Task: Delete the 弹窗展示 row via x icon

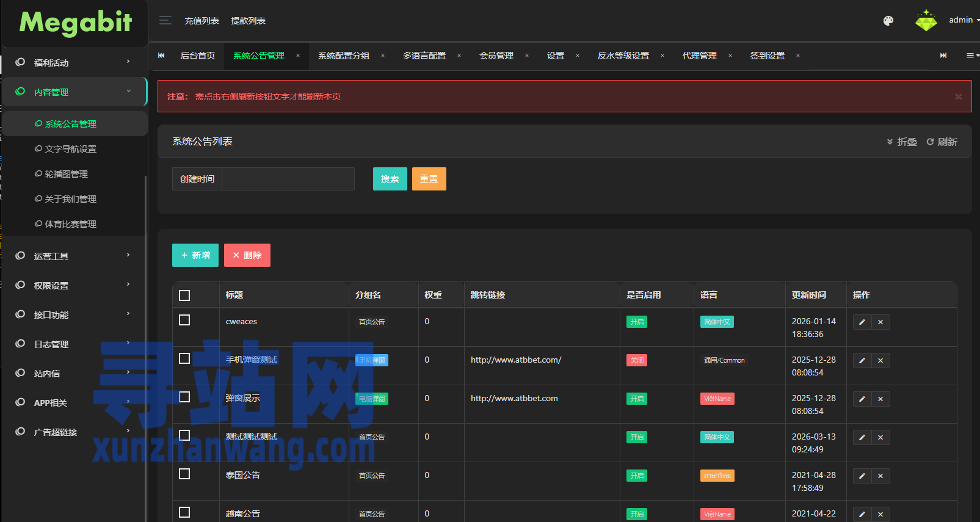Action: coord(880,399)
